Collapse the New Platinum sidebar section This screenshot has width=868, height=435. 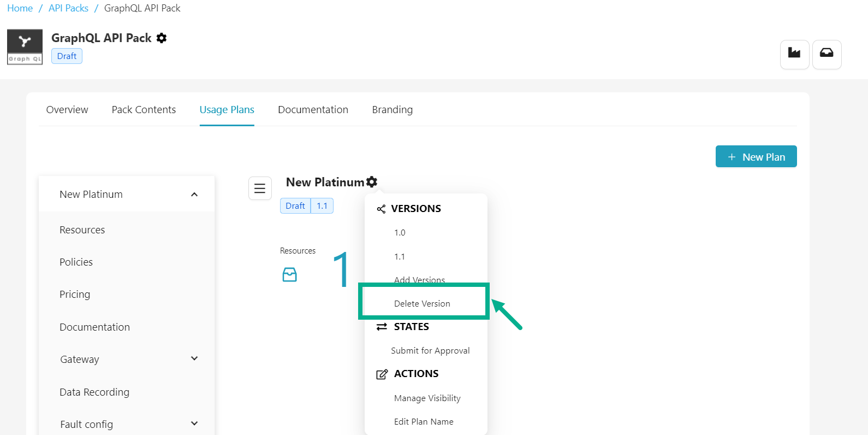(x=194, y=195)
